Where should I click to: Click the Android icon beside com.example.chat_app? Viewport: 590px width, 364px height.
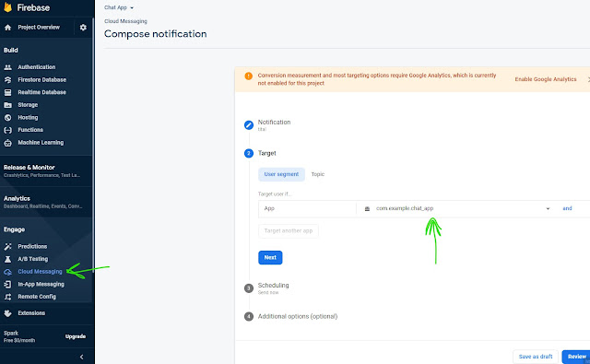coord(367,208)
